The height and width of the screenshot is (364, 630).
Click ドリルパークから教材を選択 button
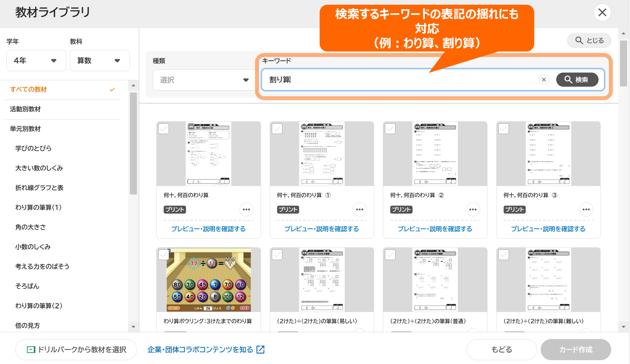[76, 349]
